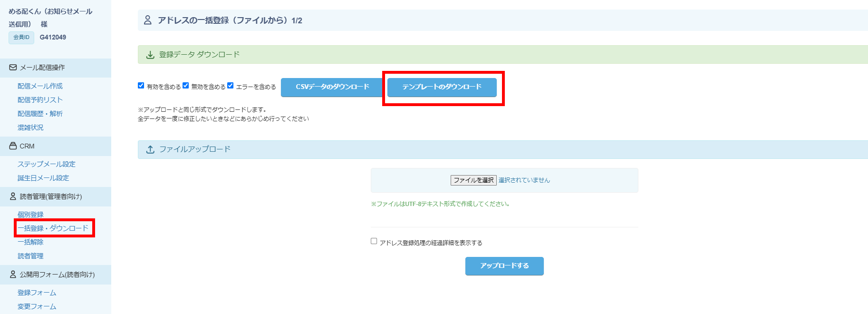The image size is (868, 314).
Task: Click the 会員ID badge
Action: [x=21, y=37]
